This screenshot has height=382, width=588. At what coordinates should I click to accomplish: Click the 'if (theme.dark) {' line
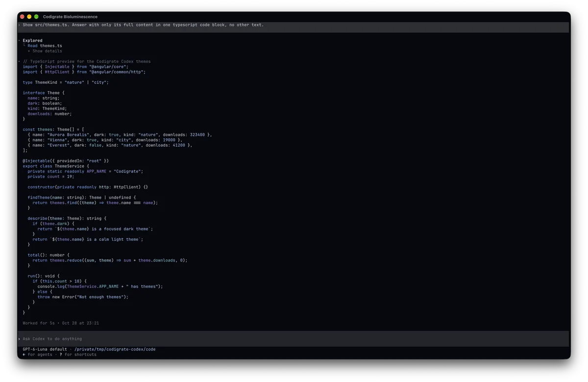53,224
